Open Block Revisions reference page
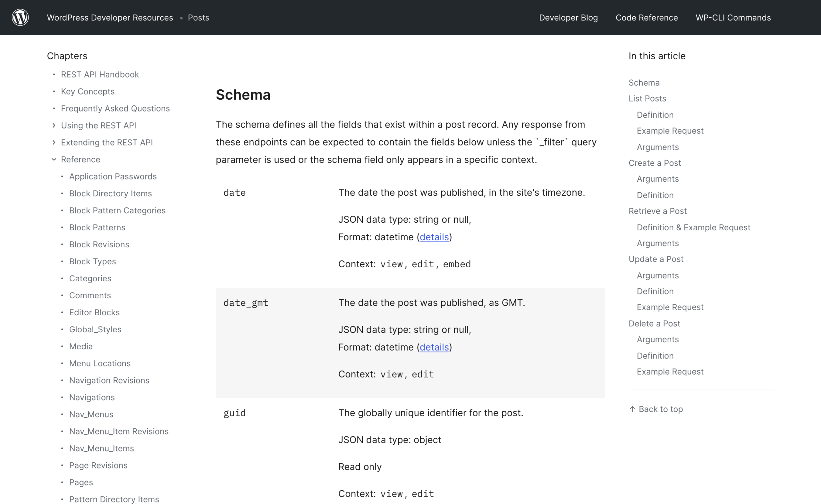 (x=99, y=244)
